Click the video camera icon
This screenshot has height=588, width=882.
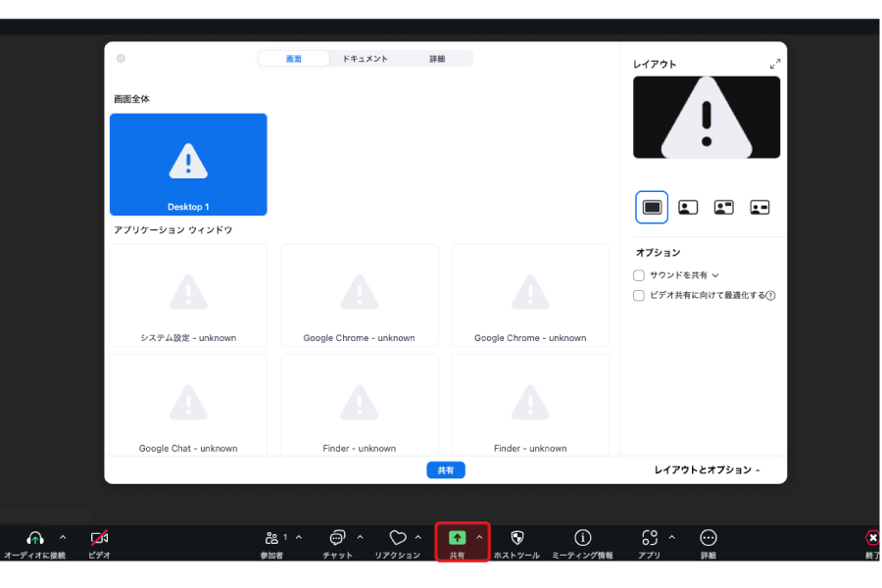tap(99, 538)
